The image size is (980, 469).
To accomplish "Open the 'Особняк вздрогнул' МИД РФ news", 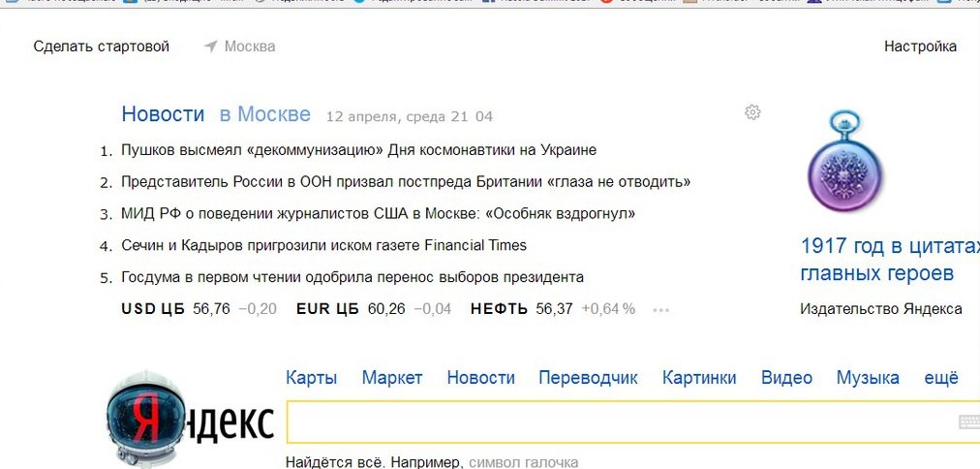I will (378, 214).
